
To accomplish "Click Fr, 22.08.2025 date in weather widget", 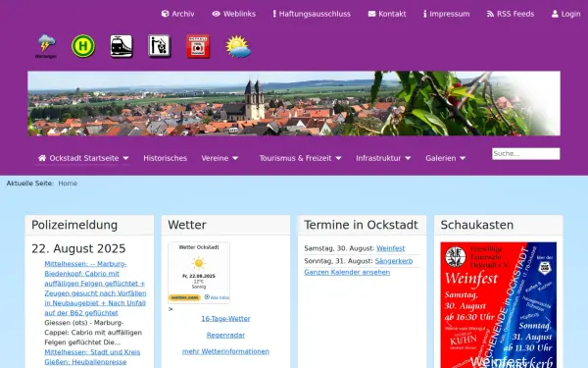I will (199, 276).
